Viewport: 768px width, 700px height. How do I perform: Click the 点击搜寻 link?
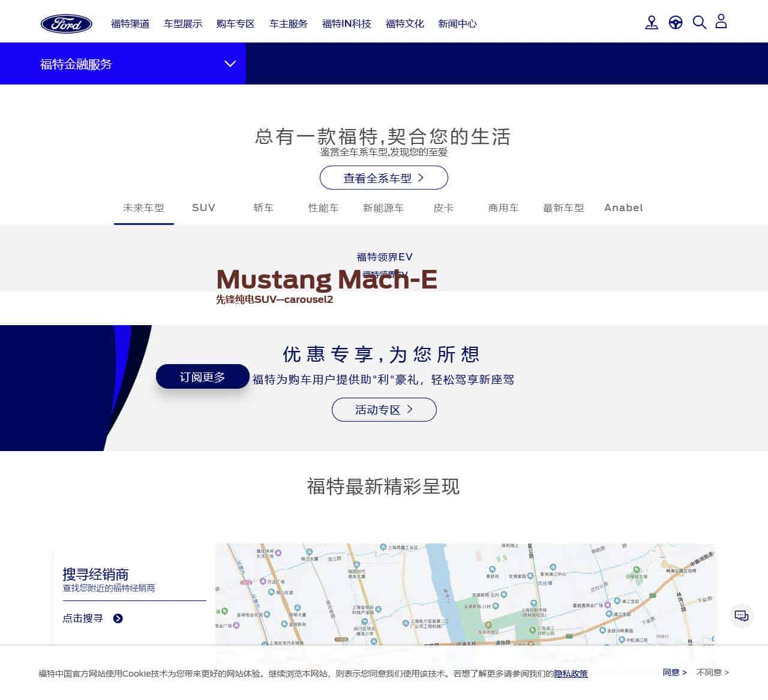[x=83, y=618]
